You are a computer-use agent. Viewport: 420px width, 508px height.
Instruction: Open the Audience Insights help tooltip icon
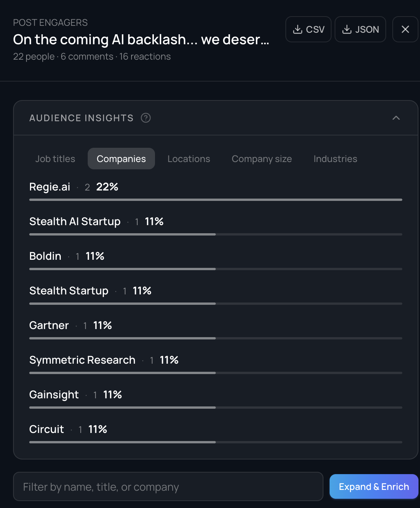click(146, 118)
